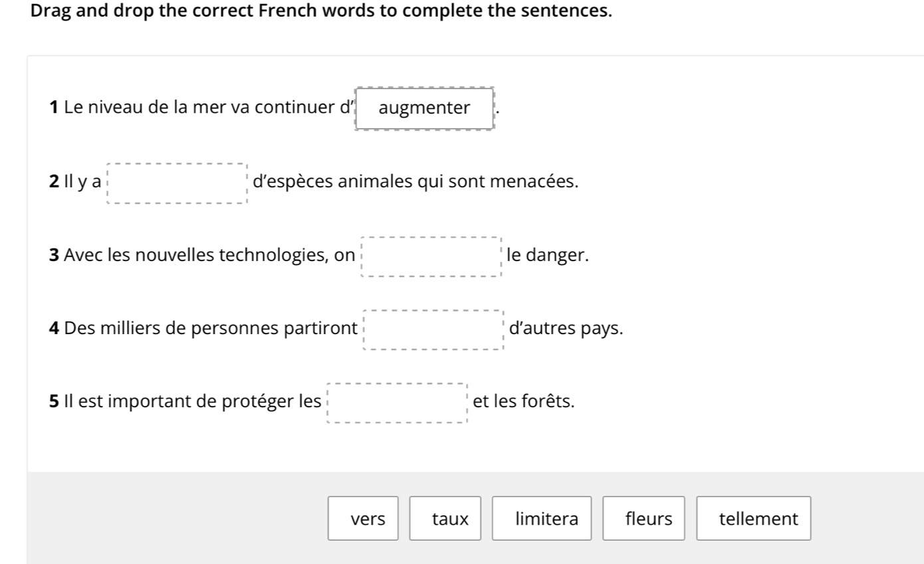Select the "tellement" word tile

coord(754,519)
